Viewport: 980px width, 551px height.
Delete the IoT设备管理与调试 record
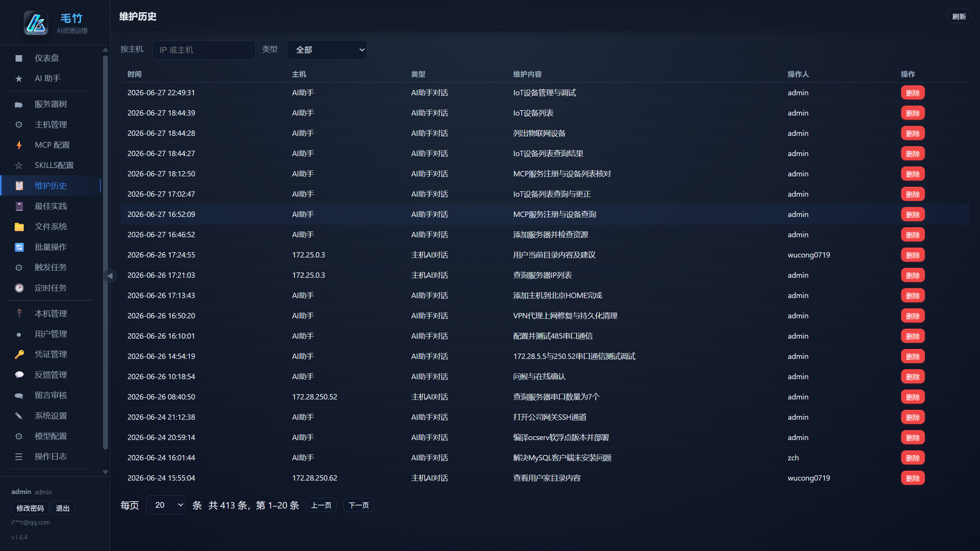click(x=913, y=93)
